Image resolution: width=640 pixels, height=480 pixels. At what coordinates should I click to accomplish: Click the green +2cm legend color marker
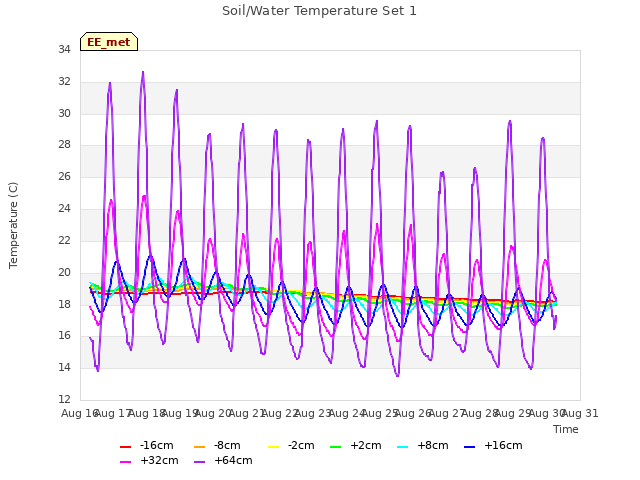(336, 447)
